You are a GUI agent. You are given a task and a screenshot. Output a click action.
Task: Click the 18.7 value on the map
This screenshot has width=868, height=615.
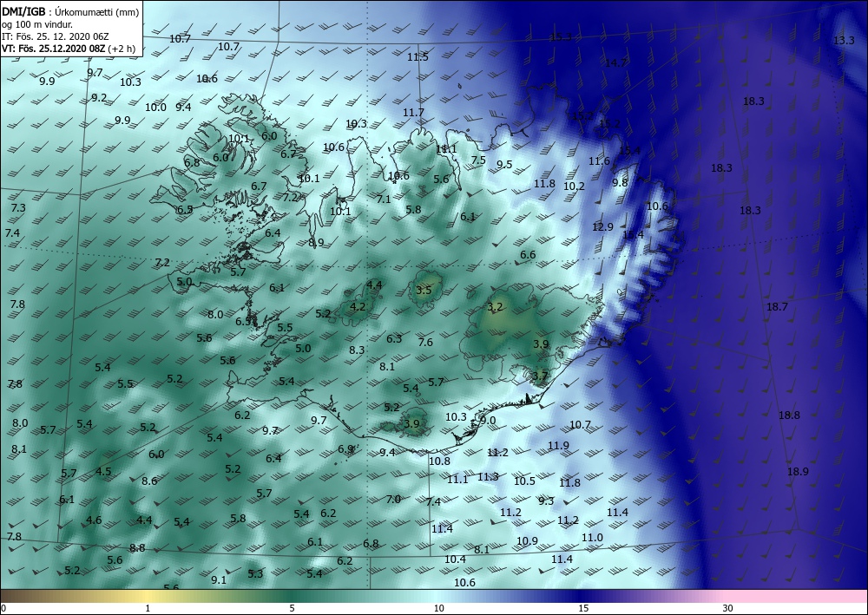(x=777, y=306)
